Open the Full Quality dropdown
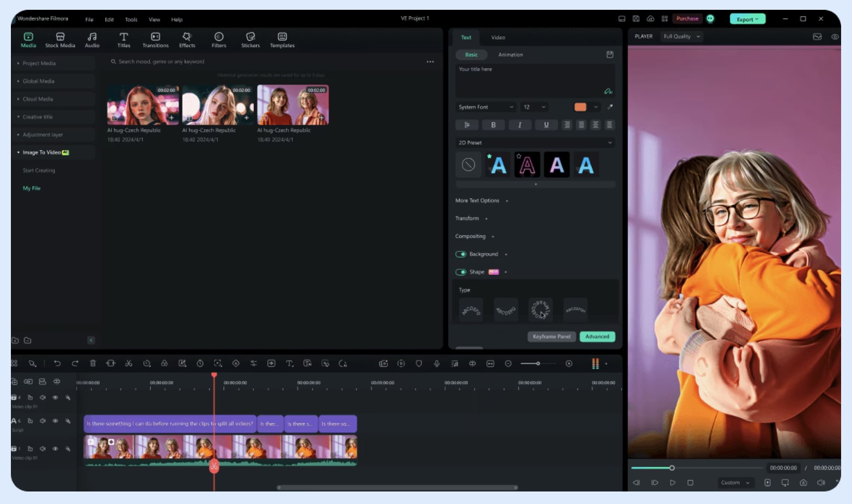852x504 pixels. pos(682,36)
